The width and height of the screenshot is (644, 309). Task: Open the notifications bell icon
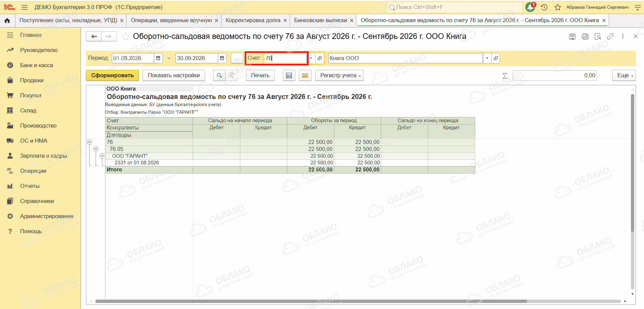530,7
